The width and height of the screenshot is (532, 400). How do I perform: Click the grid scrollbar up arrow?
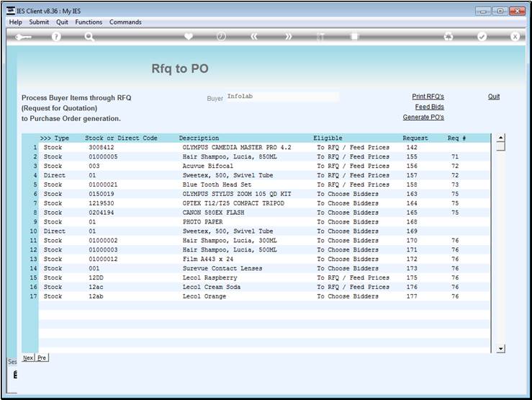coord(500,138)
